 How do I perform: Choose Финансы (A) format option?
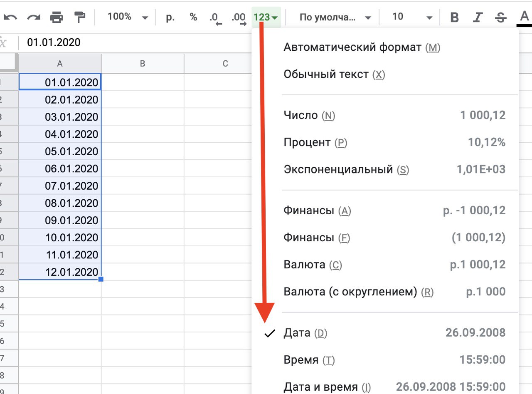pyautogui.click(x=385, y=211)
